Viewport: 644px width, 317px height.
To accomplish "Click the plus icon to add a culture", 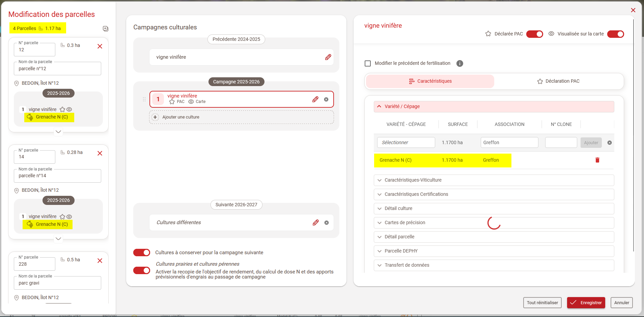I will click(x=155, y=117).
